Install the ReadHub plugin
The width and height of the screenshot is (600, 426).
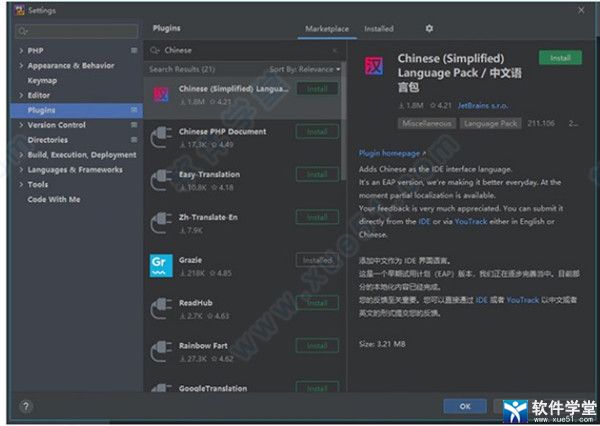[317, 303]
